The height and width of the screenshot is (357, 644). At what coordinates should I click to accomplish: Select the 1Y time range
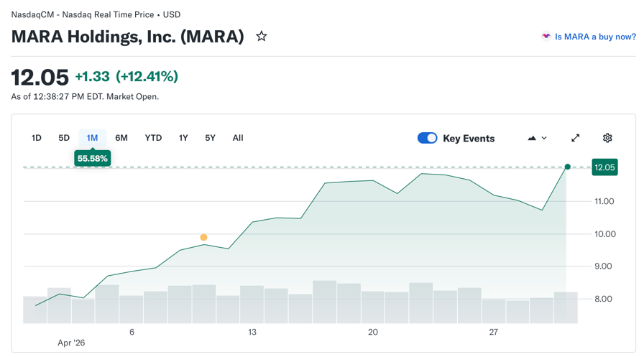click(x=183, y=138)
